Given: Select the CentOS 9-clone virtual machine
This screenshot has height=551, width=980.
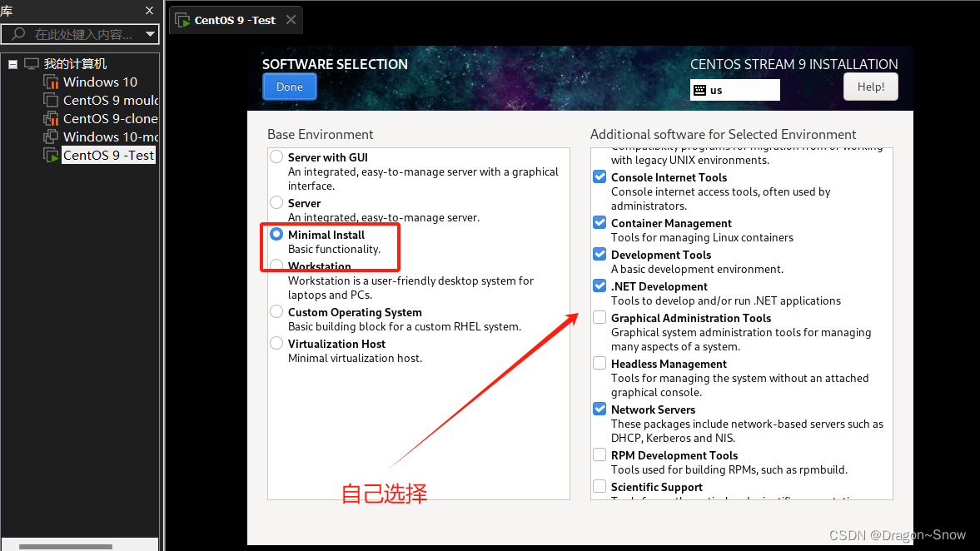Looking at the screenshot, I should [111, 119].
